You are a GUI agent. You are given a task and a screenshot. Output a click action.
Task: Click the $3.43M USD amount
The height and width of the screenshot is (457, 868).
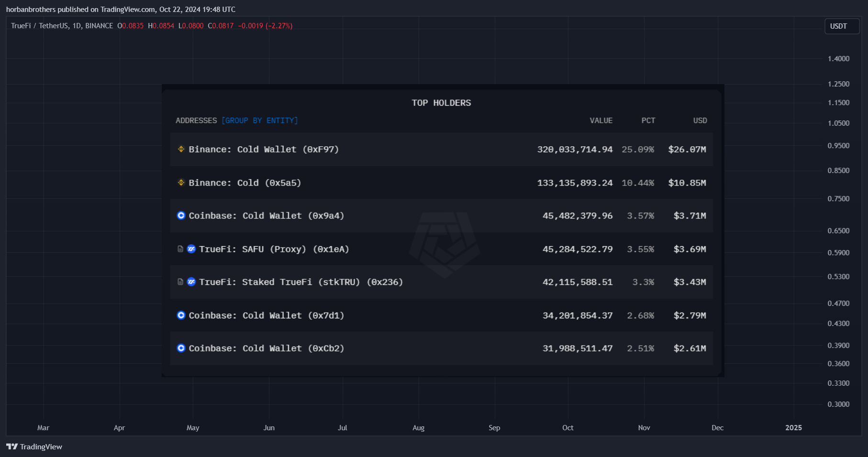pyautogui.click(x=690, y=283)
